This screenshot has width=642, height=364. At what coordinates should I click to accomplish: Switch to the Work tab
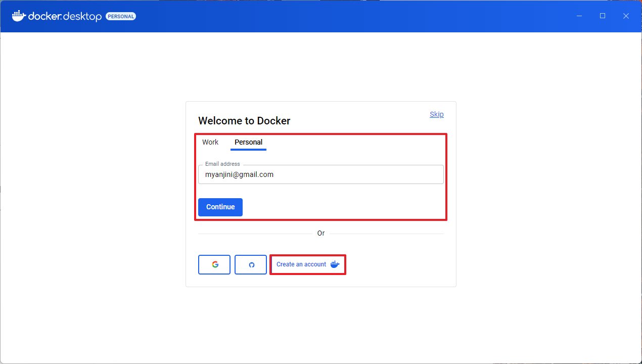(x=210, y=142)
